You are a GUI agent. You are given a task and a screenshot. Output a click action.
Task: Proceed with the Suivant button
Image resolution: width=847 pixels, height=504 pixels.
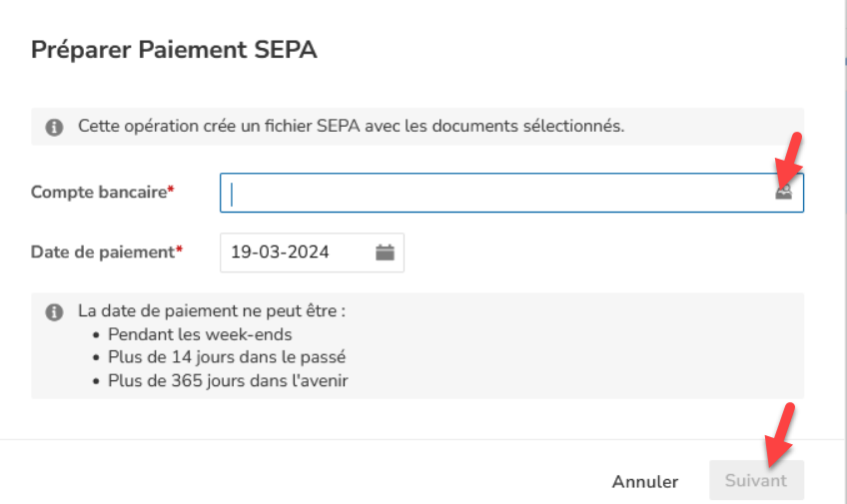tap(756, 480)
